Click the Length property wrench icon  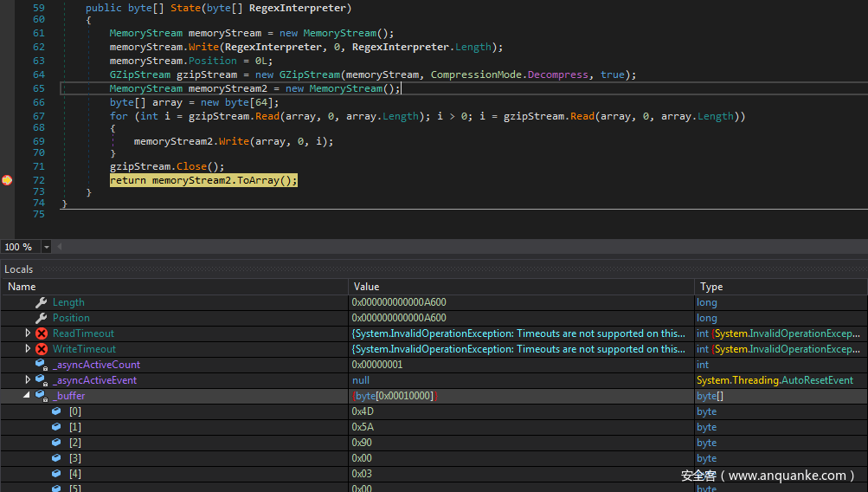click(x=41, y=302)
